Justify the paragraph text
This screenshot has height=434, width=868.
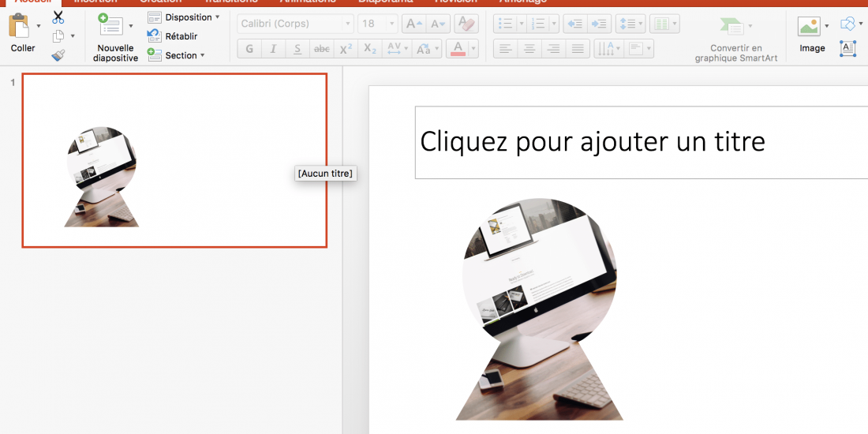[x=578, y=49]
